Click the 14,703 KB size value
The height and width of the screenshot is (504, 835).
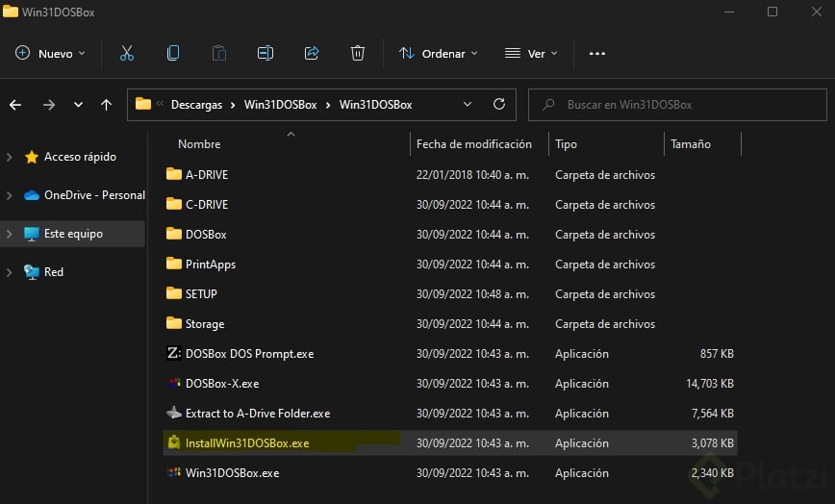(x=710, y=384)
